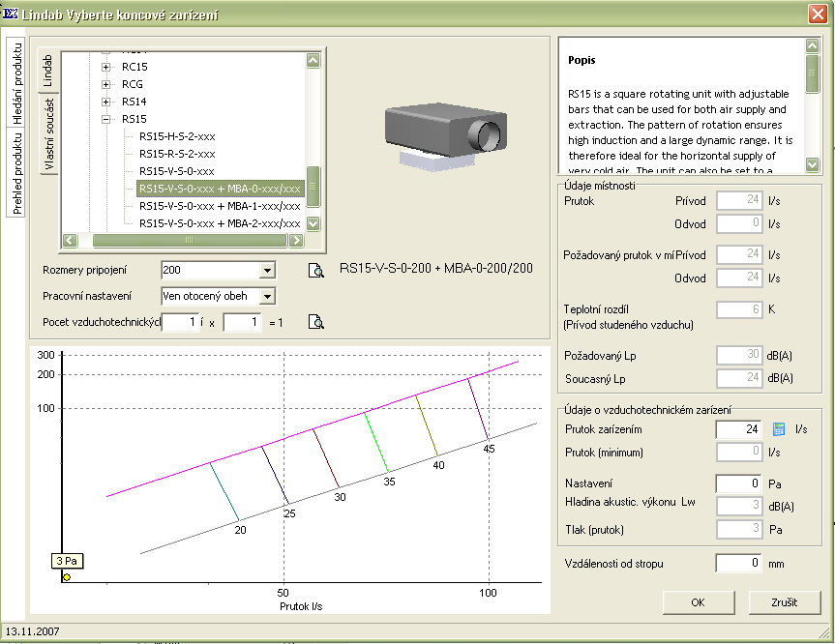
Task: Click Popis description scroll down arrow
Action: tap(812, 164)
